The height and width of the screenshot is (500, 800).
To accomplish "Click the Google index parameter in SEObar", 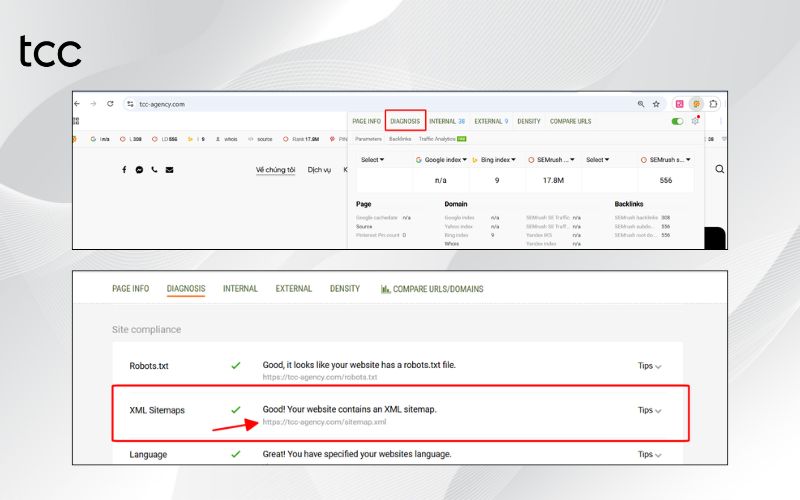I will [x=100, y=139].
